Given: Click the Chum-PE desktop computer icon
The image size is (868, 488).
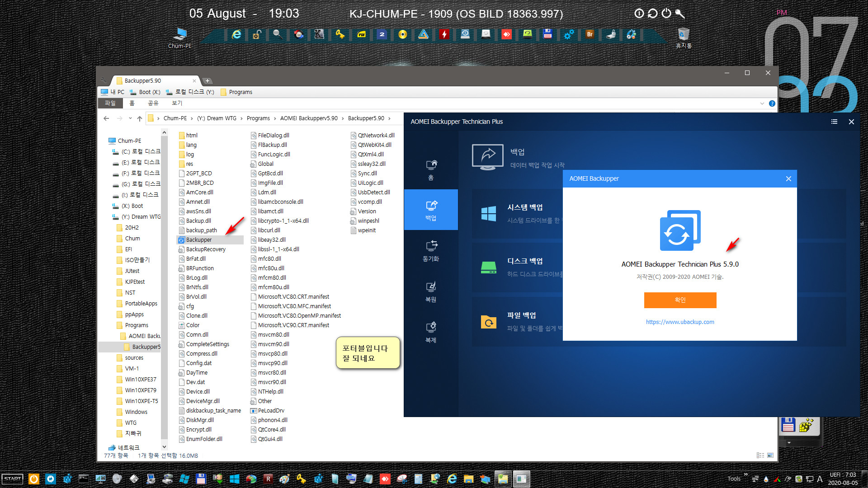Looking at the screenshot, I should (x=180, y=38).
